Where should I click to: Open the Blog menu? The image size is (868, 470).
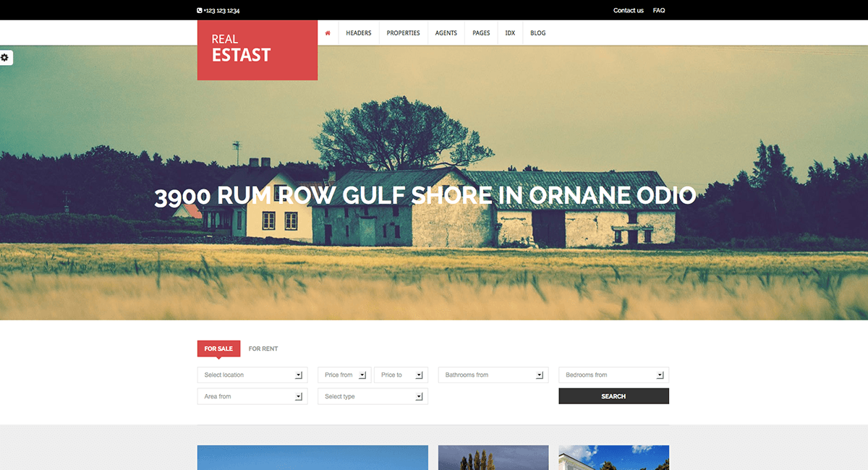[538, 33]
